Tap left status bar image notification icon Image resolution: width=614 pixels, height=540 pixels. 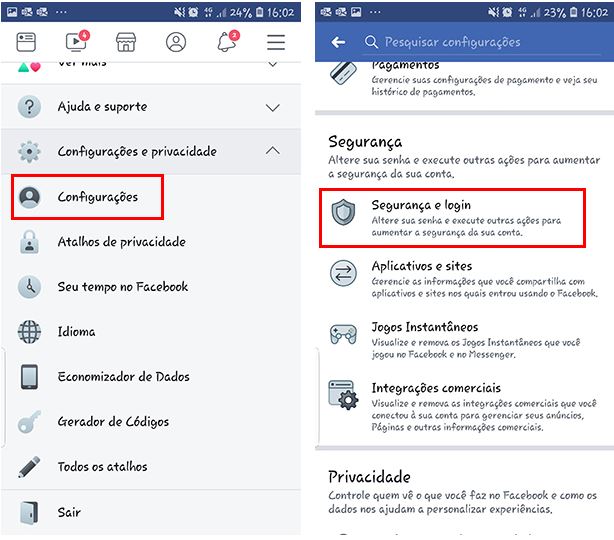[x=12, y=12]
